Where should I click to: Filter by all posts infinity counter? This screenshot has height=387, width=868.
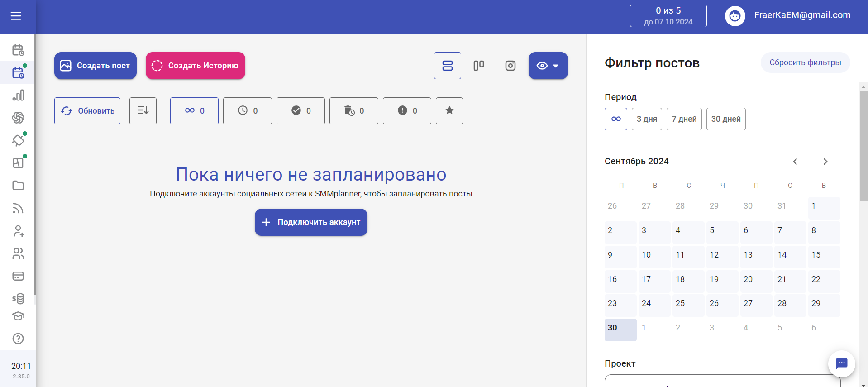click(194, 111)
